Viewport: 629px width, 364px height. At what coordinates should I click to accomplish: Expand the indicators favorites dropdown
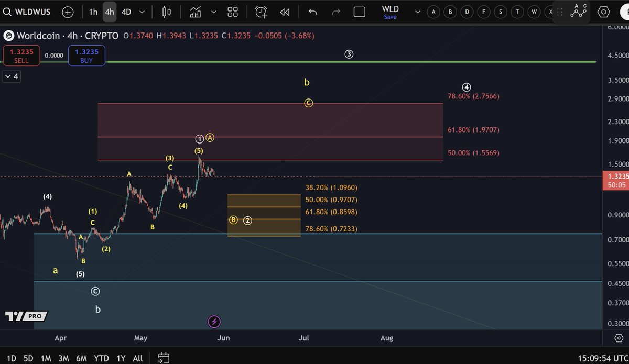point(213,12)
